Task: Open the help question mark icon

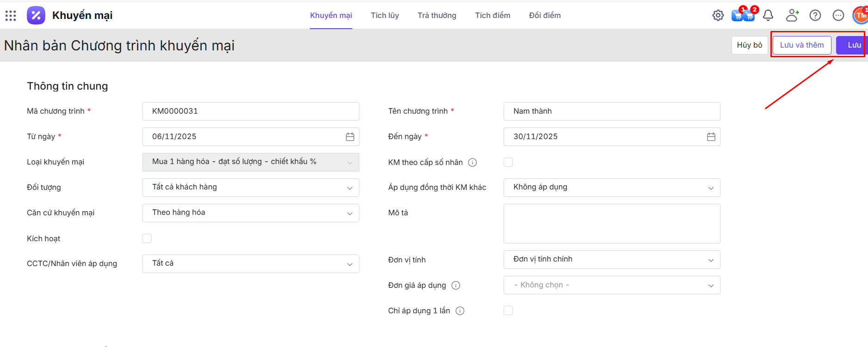Action: [x=815, y=16]
